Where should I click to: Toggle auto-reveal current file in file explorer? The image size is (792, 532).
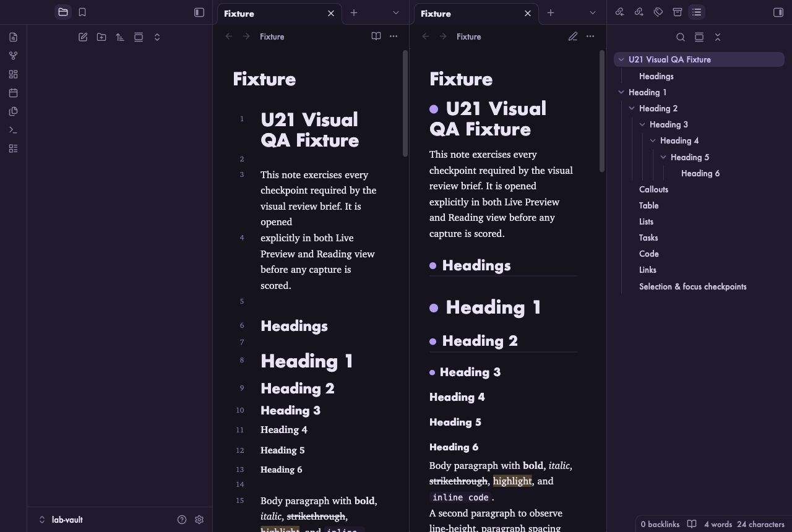click(139, 37)
